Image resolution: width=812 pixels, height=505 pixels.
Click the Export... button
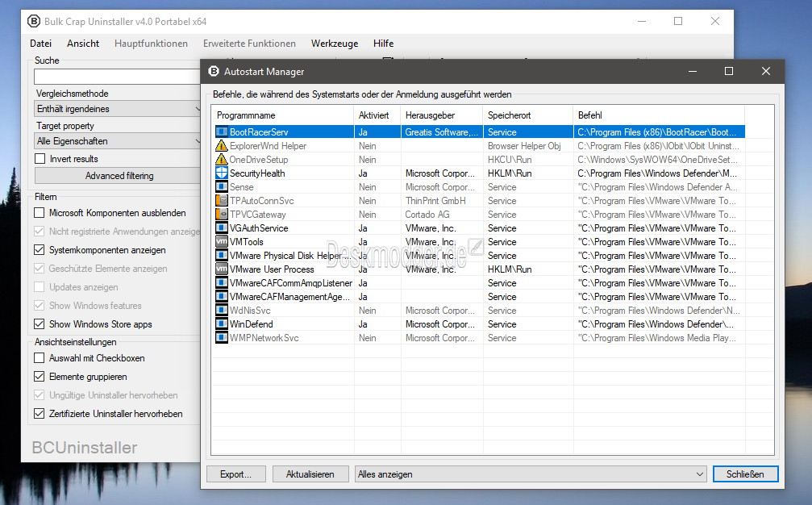236,474
